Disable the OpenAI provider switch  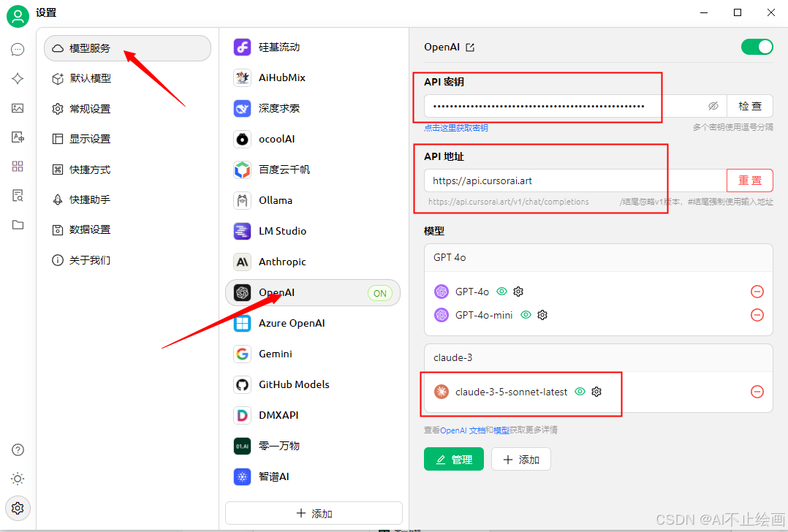[x=757, y=47]
